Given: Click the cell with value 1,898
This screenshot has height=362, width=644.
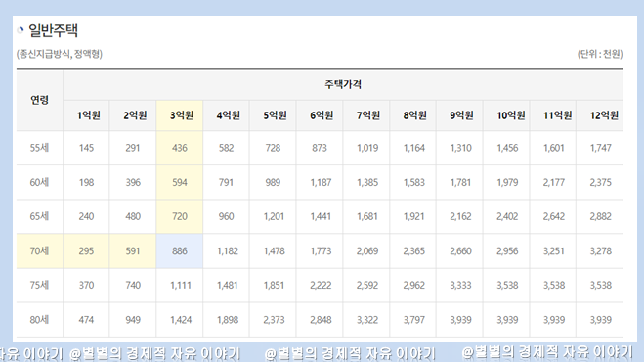Looking at the screenshot, I should click(x=226, y=320).
